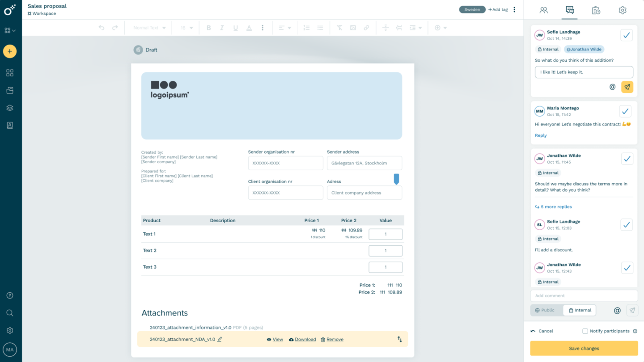
Task: Open the contacts icon in sidebar
Action: click(9, 125)
